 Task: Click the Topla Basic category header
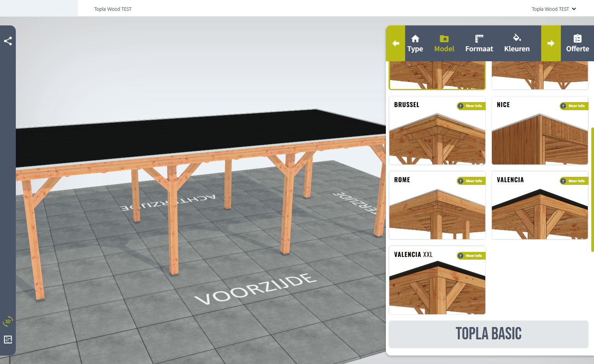488,334
